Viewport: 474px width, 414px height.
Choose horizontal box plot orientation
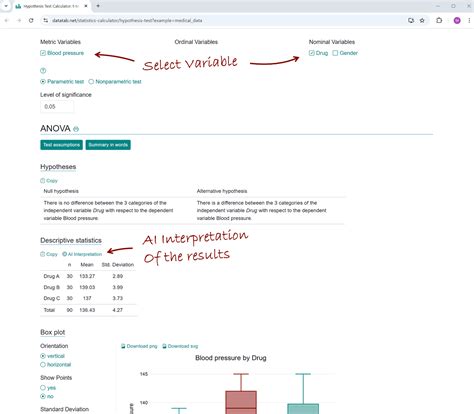tap(43, 365)
